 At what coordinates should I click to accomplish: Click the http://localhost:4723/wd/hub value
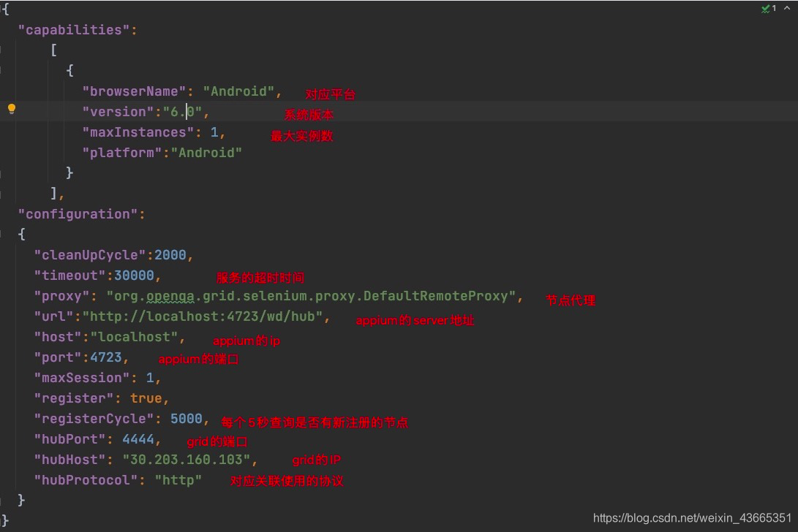click(203, 316)
